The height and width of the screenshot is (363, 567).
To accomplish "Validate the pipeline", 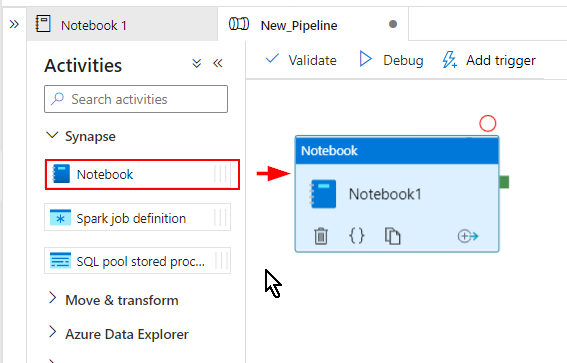I will pyautogui.click(x=301, y=60).
